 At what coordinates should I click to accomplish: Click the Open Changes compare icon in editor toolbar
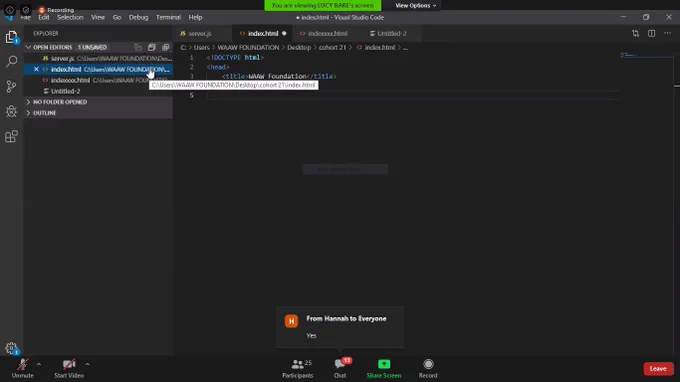pyautogui.click(x=635, y=33)
